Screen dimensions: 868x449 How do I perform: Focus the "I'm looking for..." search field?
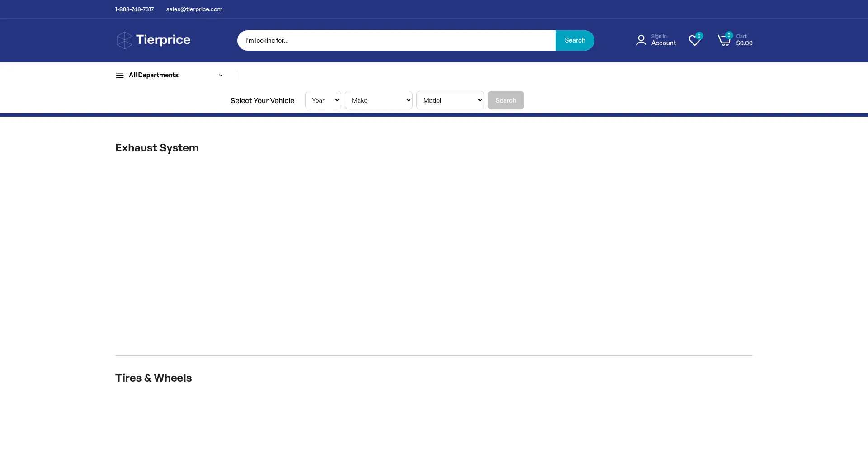coord(396,41)
